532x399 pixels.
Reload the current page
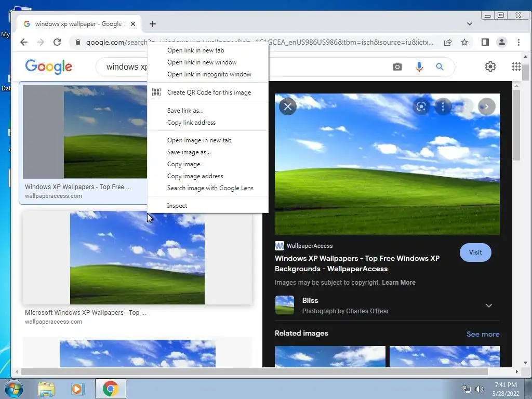coord(57,42)
